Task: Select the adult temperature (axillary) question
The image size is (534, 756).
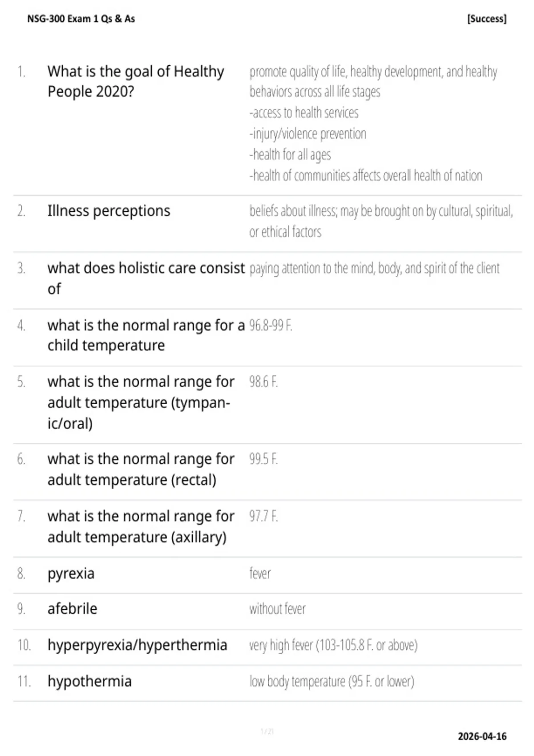Action: point(141,527)
